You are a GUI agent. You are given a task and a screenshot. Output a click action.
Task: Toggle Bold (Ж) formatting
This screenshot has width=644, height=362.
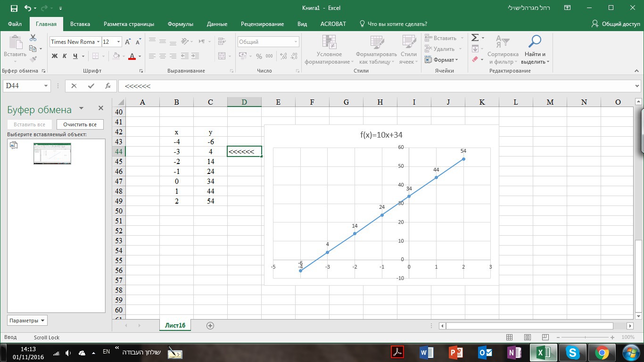[x=55, y=56]
